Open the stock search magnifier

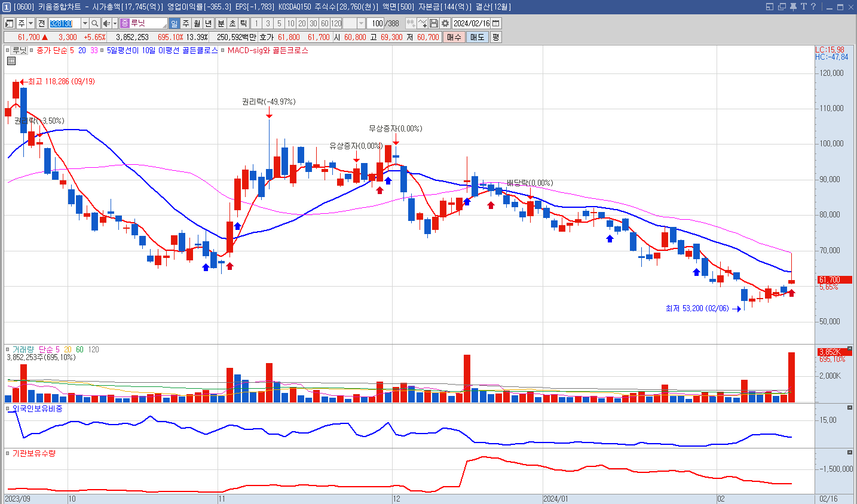click(x=95, y=23)
